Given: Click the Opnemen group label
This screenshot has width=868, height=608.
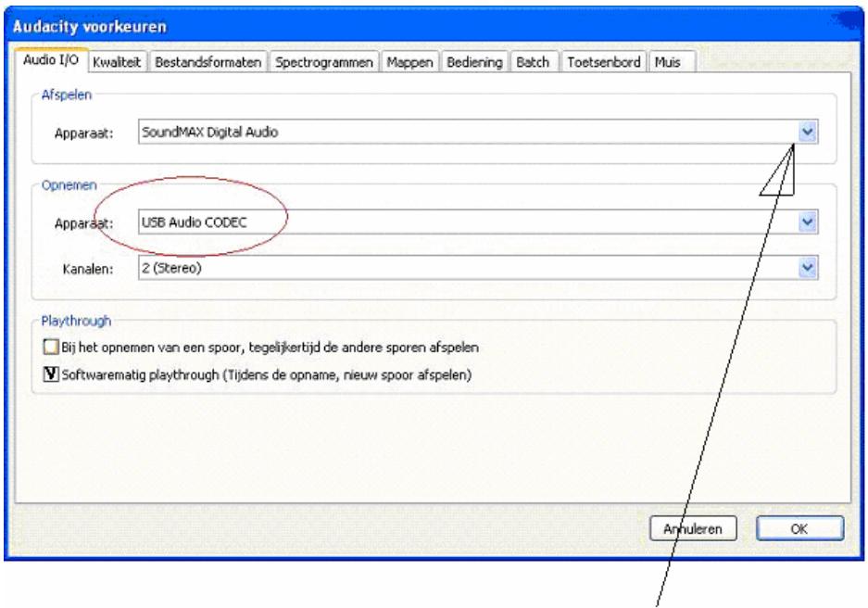Looking at the screenshot, I should tap(69, 185).
